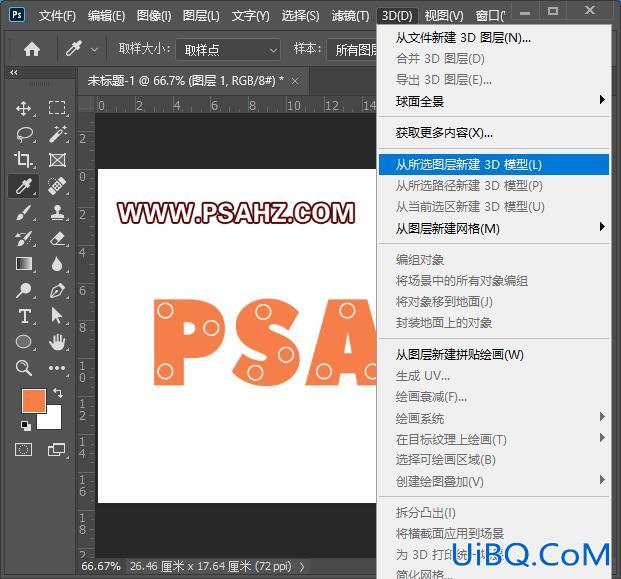621x579 pixels.
Task: Click the 66.67% zoom level field
Action: pos(101,567)
